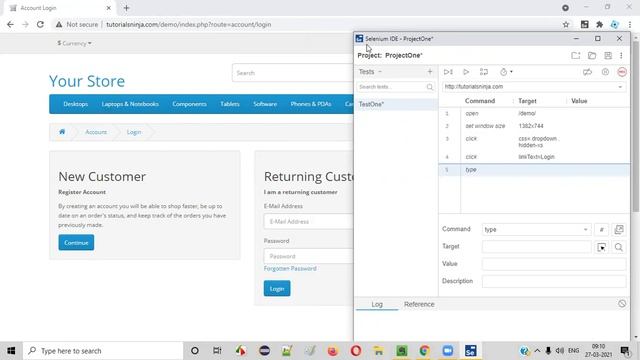Open the base URL dropdown arrow
This screenshot has width=640, height=360.
pyautogui.click(x=620, y=87)
